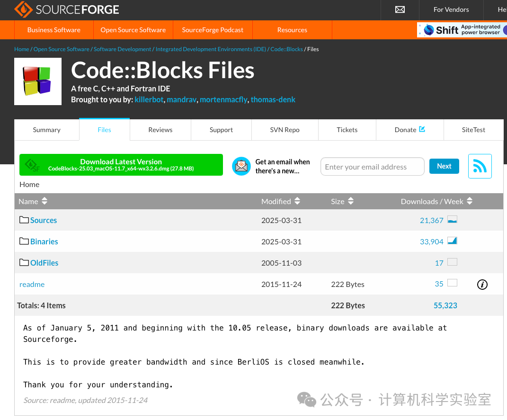The width and height of the screenshot is (507, 420).
Task: Open killerbot's profile link
Action: pyautogui.click(x=149, y=99)
